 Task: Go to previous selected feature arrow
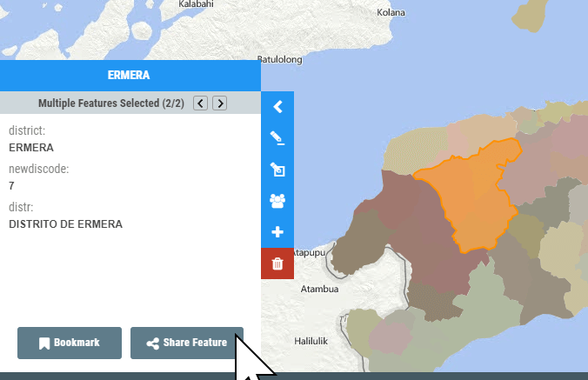click(x=201, y=103)
